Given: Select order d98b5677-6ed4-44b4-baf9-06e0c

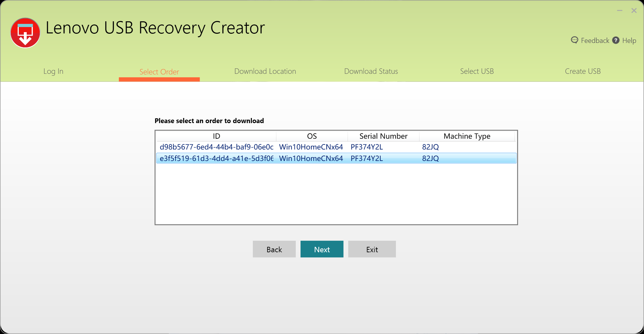Looking at the screenshot, I should click(336, 147).
